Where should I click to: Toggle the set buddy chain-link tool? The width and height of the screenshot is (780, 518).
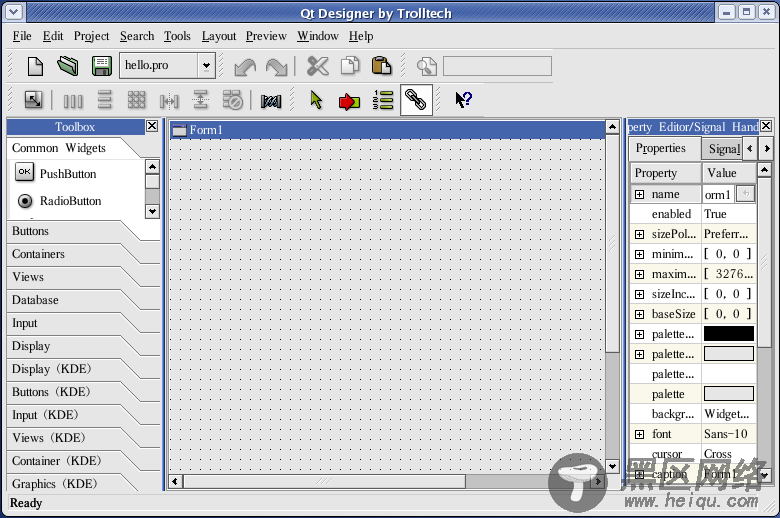(x=416, y=100)
